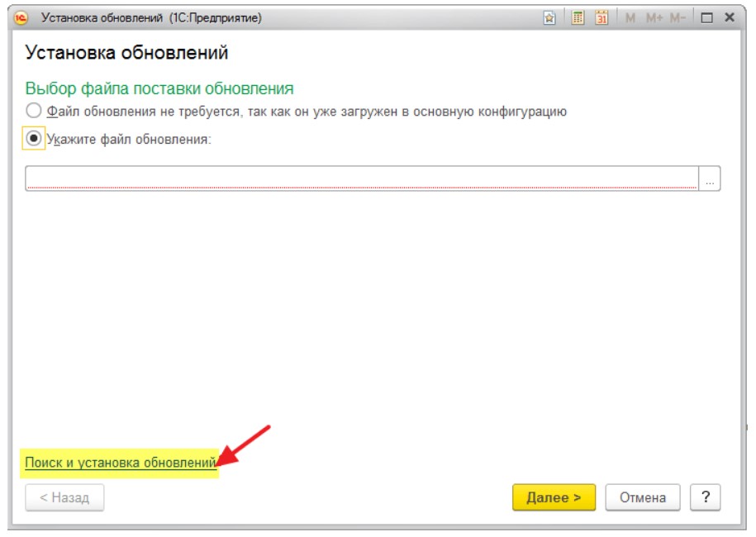756x537 pixels.
Task: Close the Установка обновлений window
Action: [x=730, y=17]
